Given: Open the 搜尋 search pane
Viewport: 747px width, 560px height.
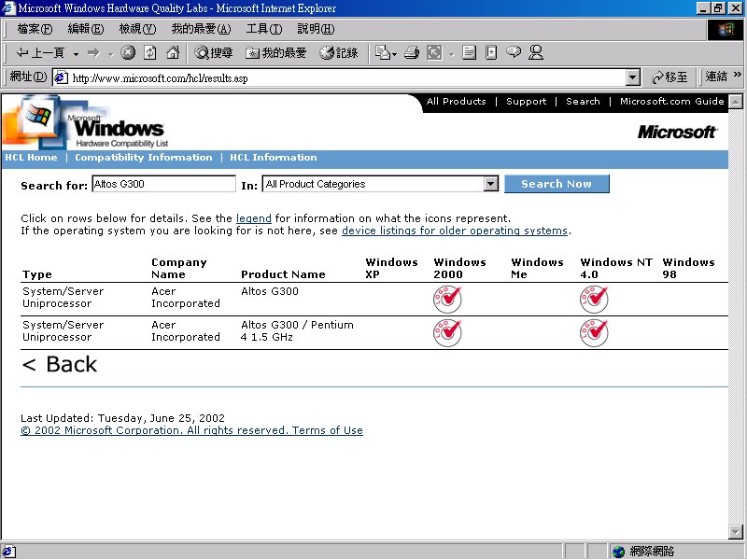Looking at the screenshot, I should coord(214,52).
